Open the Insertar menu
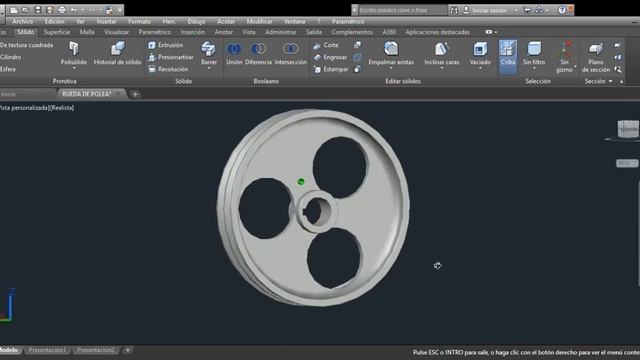The width and height of the screenshot is (640, 360). click(107, 21)
